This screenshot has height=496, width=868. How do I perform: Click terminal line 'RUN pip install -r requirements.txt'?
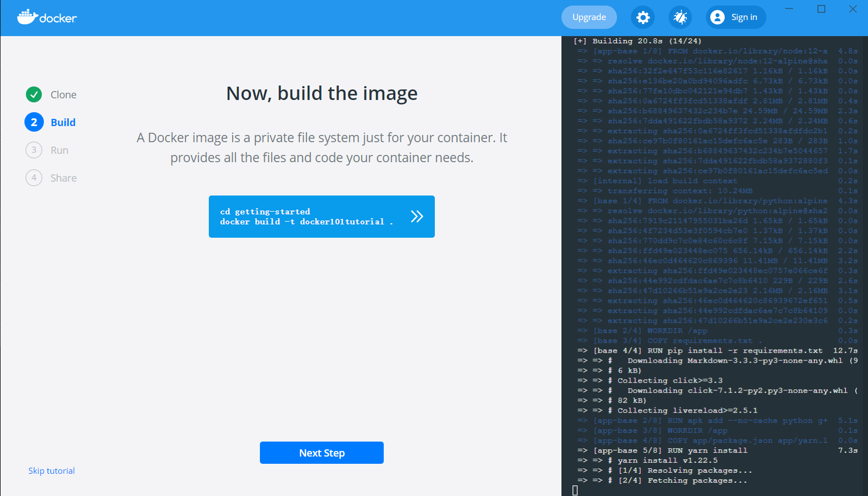click(718, 350)
